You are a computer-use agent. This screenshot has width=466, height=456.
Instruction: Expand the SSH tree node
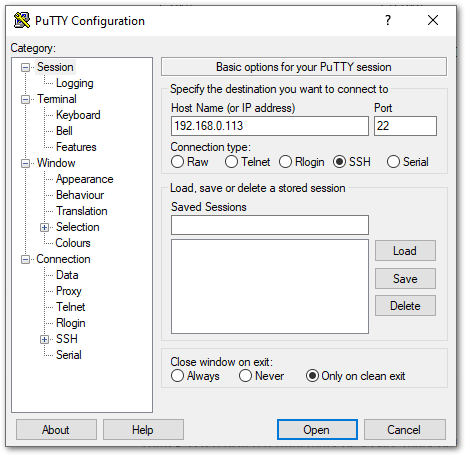tap(44, 339)
